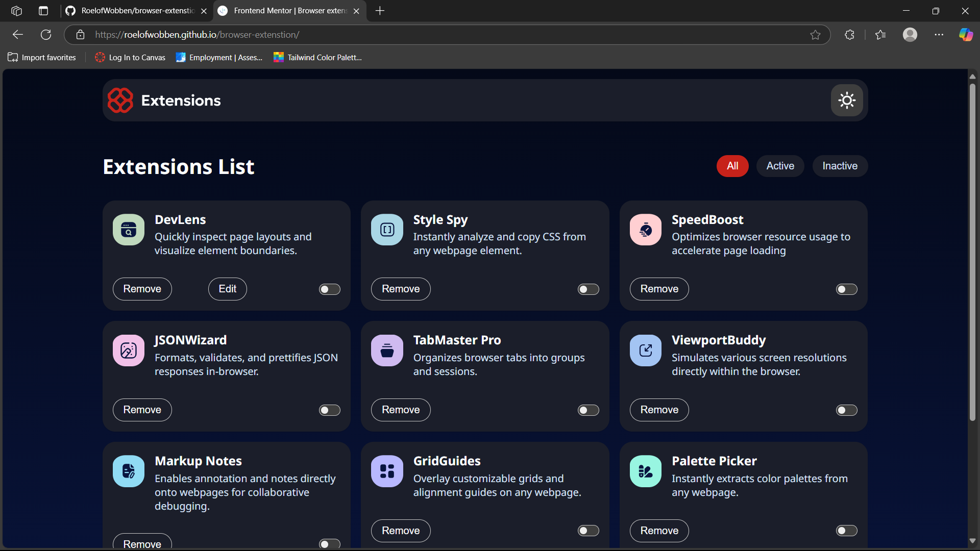Switch on the Style Spy toggle
980x551 pixels.
coord(588,289)
